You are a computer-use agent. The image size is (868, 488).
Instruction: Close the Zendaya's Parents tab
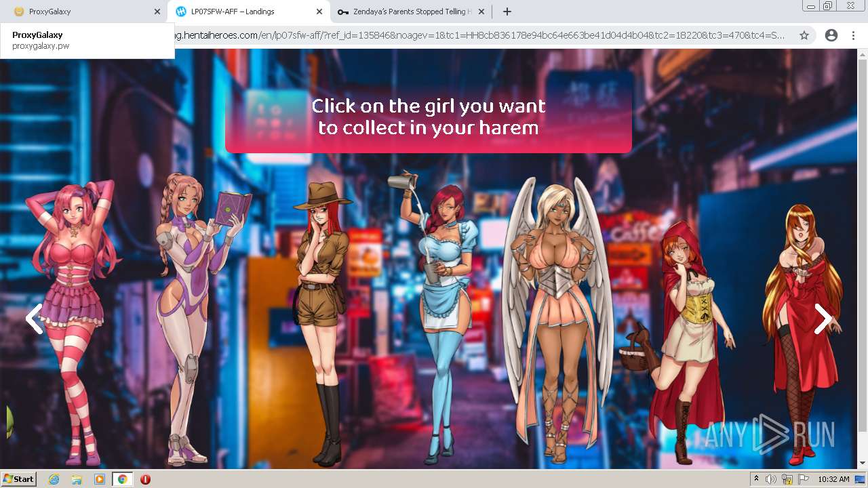(481, 12)
